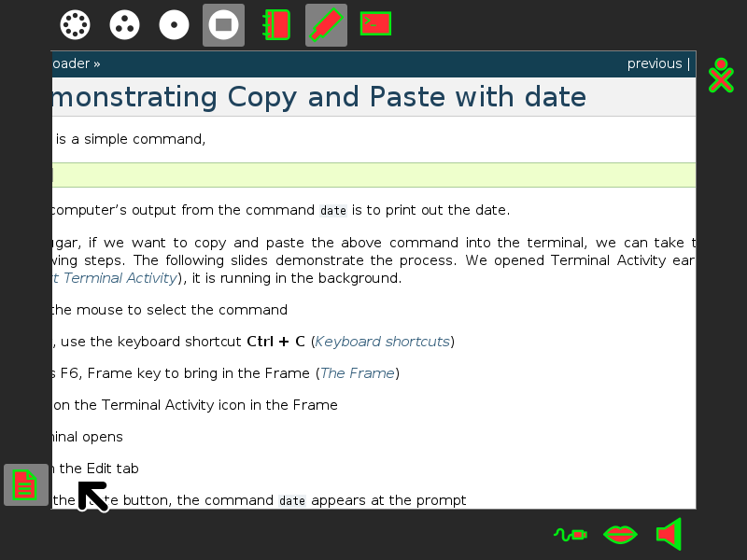Open the Speech lips icon
The width and height of the screenshot is (747, 560).
click(x=620, y=534)
